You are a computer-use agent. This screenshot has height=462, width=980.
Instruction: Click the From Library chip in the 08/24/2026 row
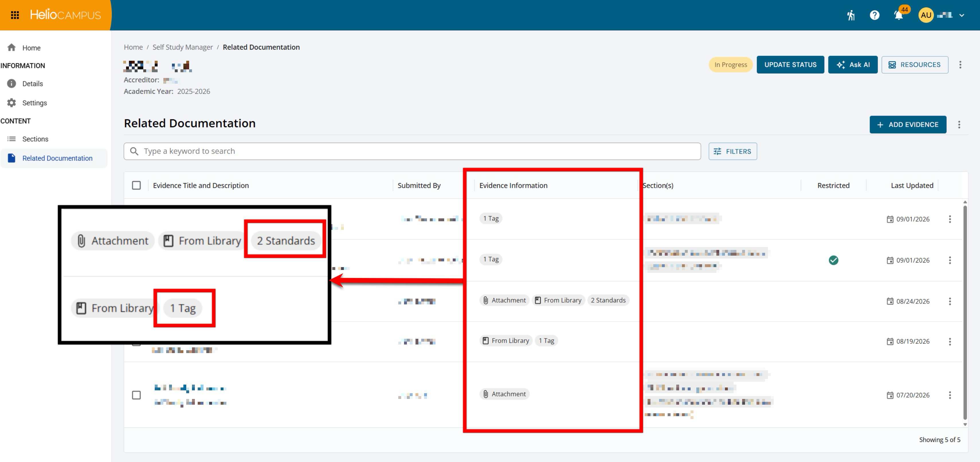pos(558,300)
